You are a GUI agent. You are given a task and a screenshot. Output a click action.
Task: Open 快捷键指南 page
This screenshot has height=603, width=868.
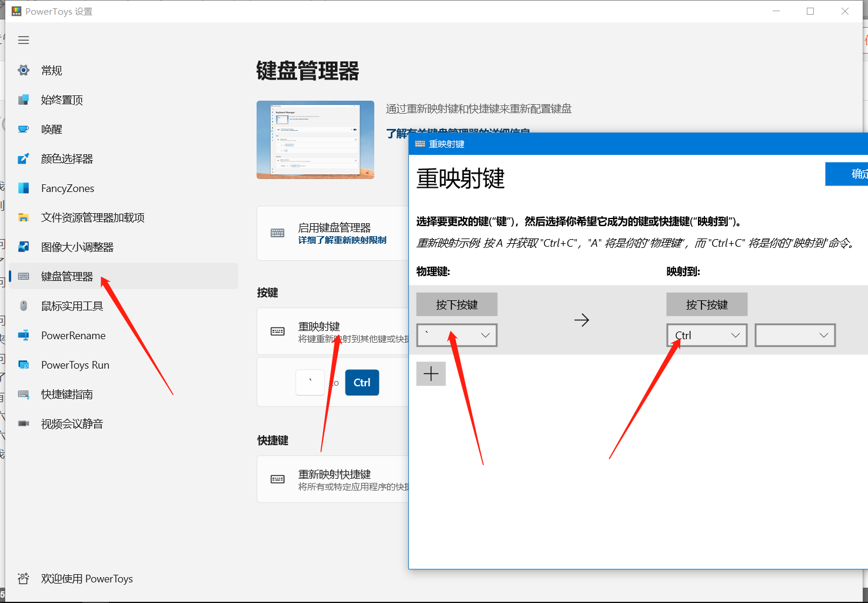click(124, 394)
